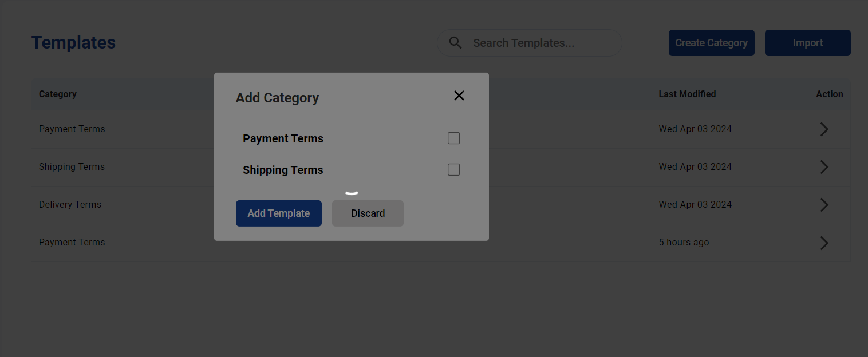Image resolution: width=868 pixels, height=357 pixels.
Task: Select the Shipping Terms entry in templates table
Action: click(x=72, y=167)
